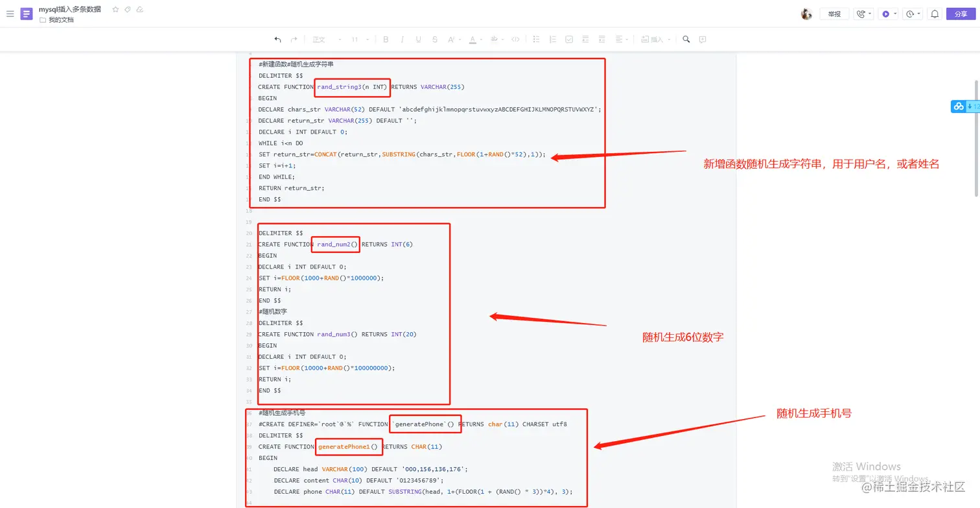This screenshot has height=508, width=980.
Task: Click the function name generatePhone1
Action: click(x=344, y=446)
